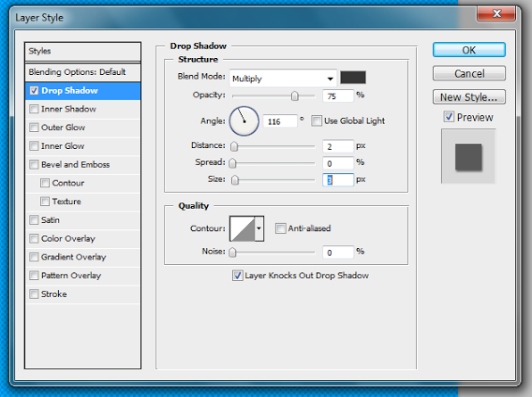Toggle the Preview checkbox
The height and width of the screenshot is (397, 532).
pyautogui.click(x=449, y=117)
